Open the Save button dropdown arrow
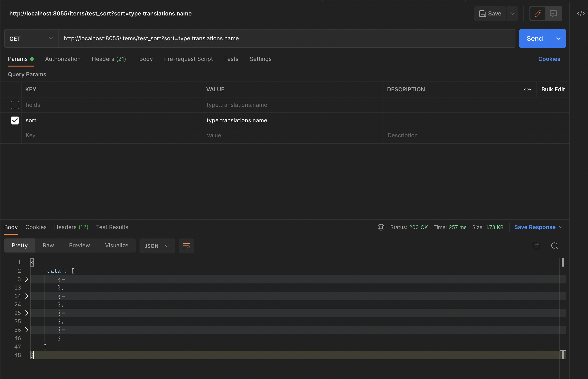588x379 pixels. 512,14
